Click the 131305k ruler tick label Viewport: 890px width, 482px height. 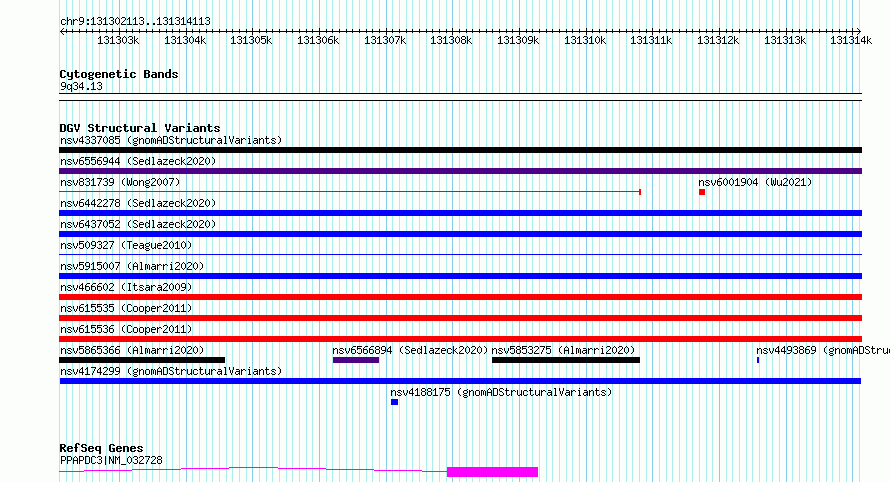click(x=251, y=40)
